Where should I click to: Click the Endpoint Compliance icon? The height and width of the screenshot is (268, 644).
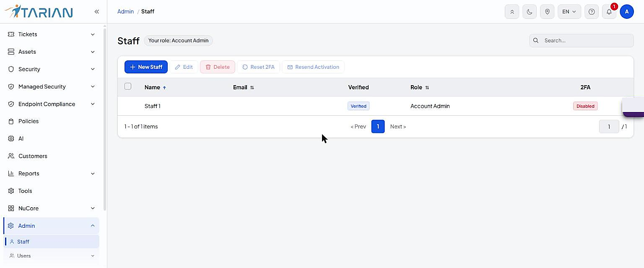coord(11,104)
